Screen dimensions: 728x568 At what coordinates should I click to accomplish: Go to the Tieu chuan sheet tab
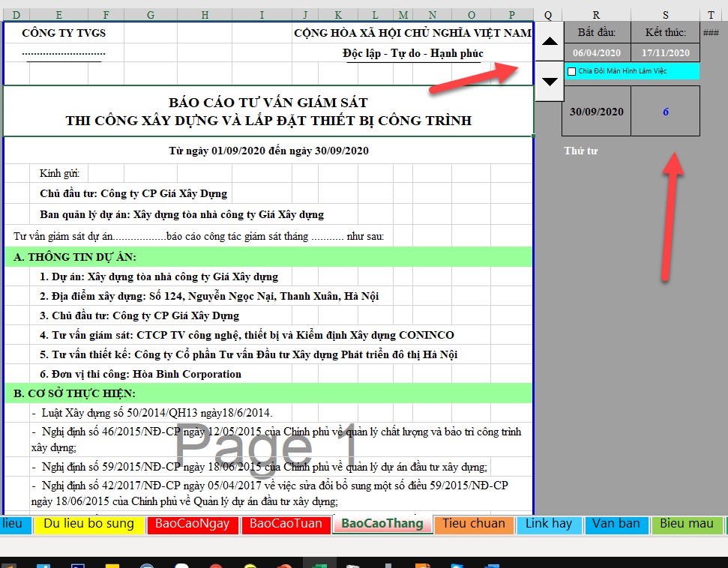[473, 524]
